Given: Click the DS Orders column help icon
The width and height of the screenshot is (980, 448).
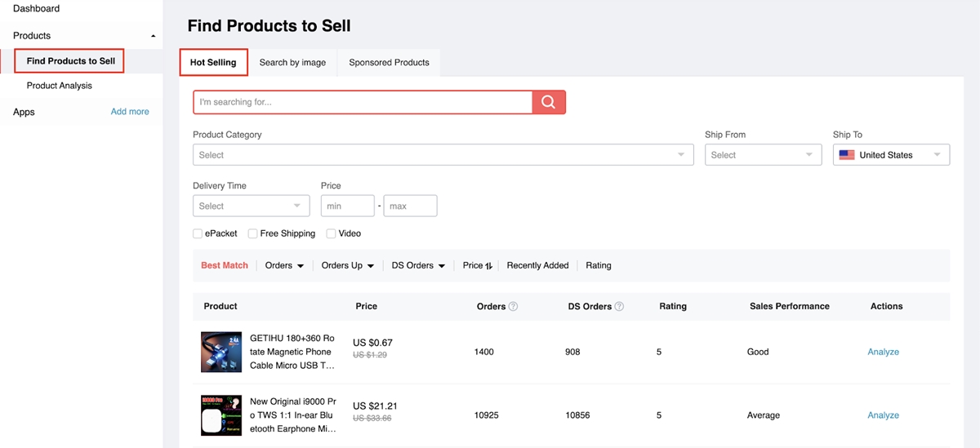Looking at the screenshot, I should pos(619,307).
